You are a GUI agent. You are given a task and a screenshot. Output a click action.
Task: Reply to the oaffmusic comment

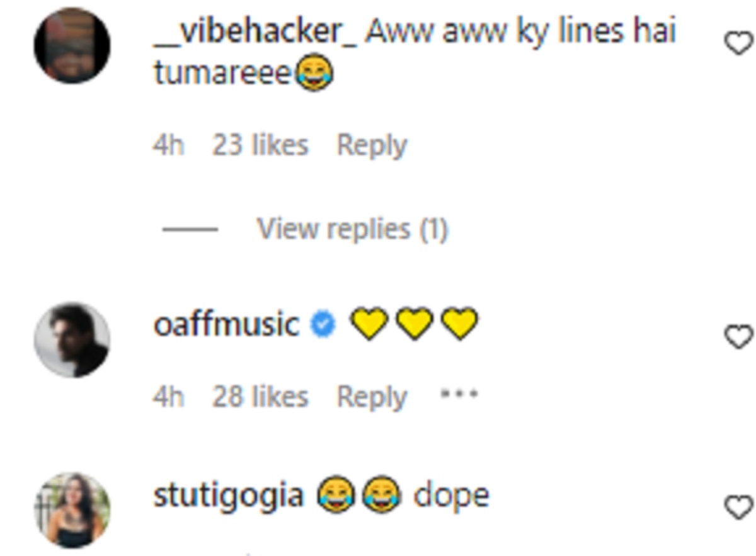pos(372,397)
